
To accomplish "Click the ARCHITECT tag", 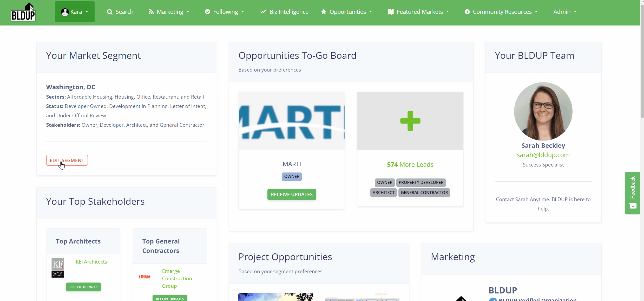I will 383,193.
